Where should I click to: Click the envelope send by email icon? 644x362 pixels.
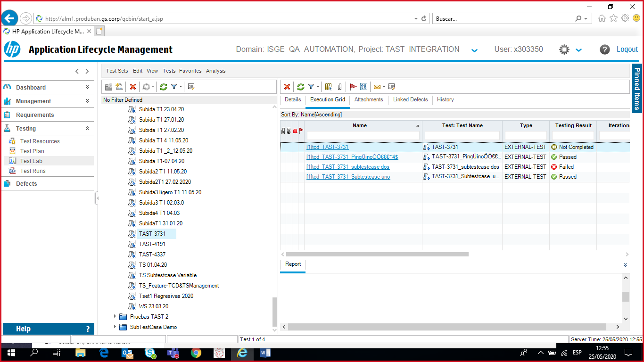(x=377, y=87)
